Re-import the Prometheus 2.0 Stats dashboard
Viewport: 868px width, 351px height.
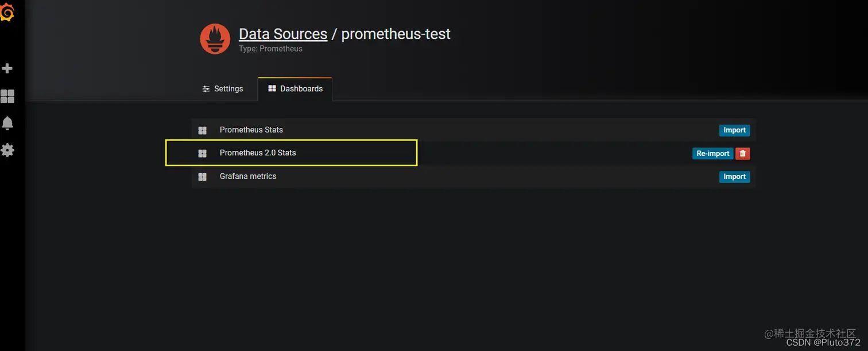pyautogui.click(x=712, y=154)
